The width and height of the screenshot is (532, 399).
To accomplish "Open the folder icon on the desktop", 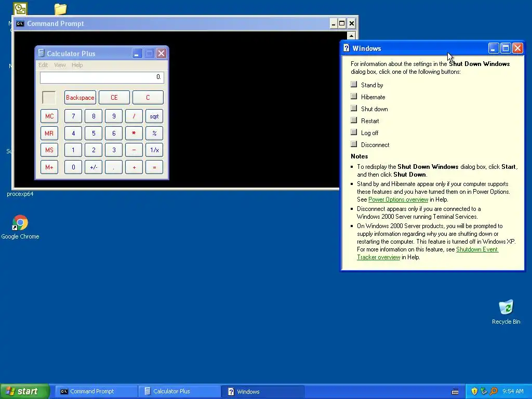I will [x=60, y=9].
